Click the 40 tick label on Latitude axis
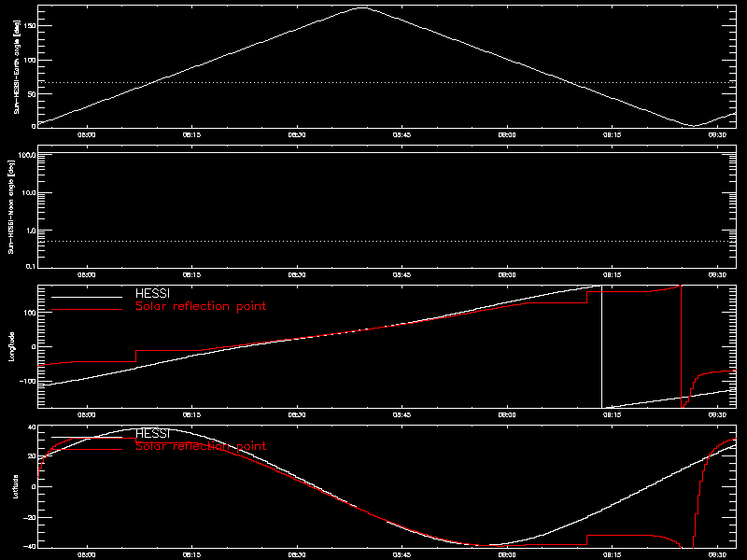This screenshot has width=747, height=560. click(32, 427)
